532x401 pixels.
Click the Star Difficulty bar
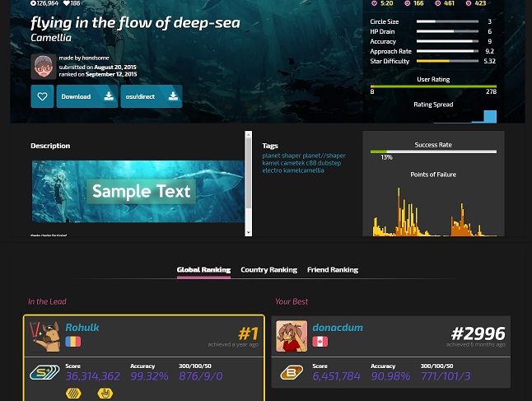pos(447,61)
